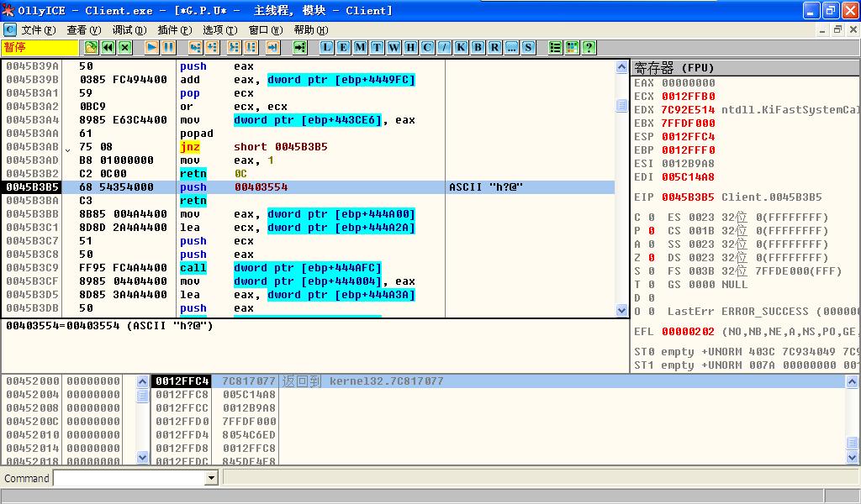Click the Execute till return icon

click(x=273, y=48)
